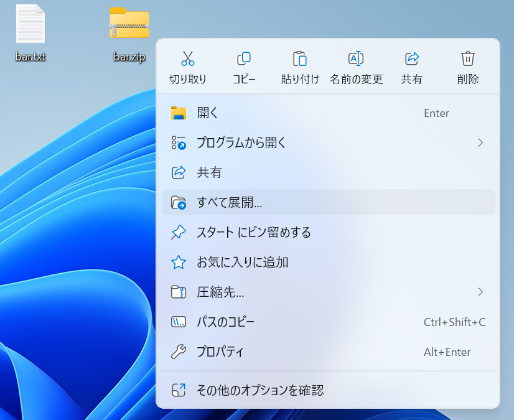514x420 pixels.
Task: Click the rename icon (名前の変更)
Action: (x=356, y=59)
